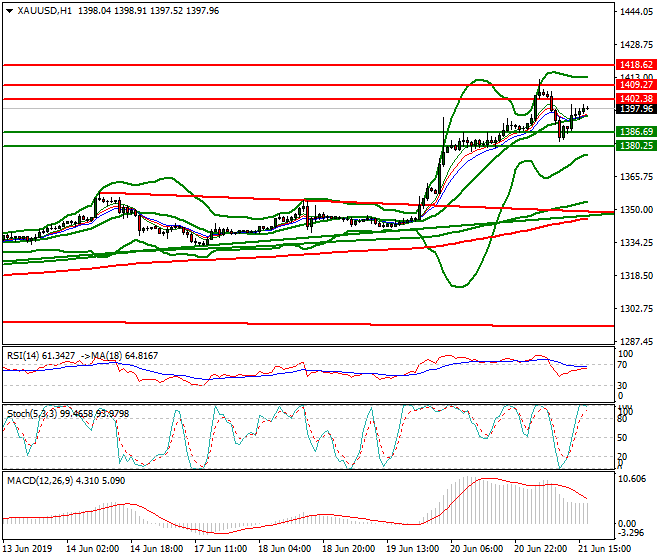
Task: Select the 1386.69 support price label
Action: coord(636,132)
